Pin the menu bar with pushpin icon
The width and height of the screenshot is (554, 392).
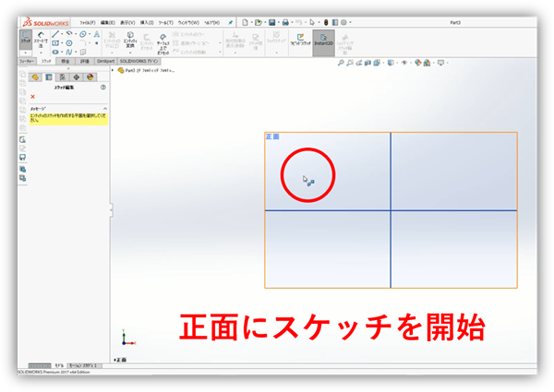tap(230, 22)
